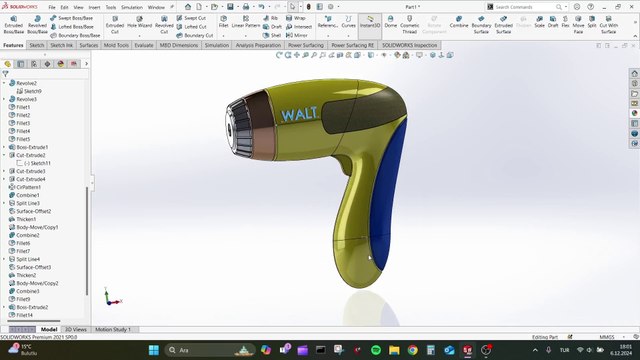Open the Curves tool
The image size is (640, 360).
point(348,22)
